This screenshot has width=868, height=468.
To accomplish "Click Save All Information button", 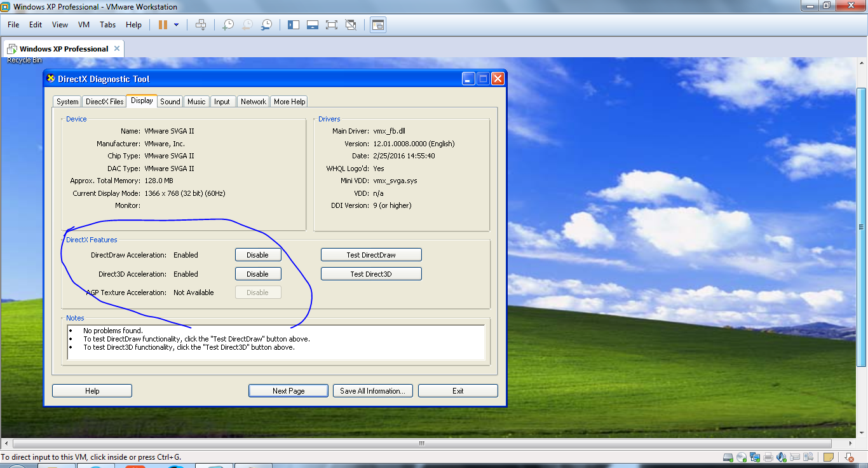I will tap(373, 391).
